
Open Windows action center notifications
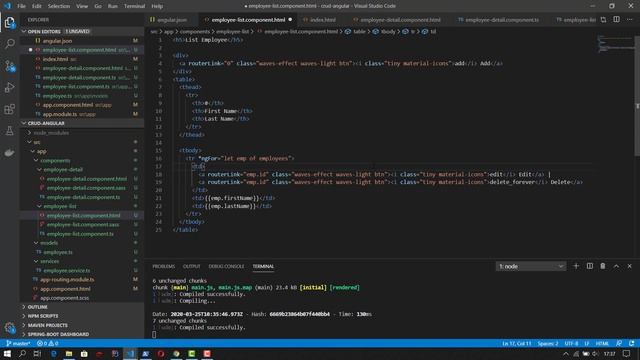pos(627,354)
